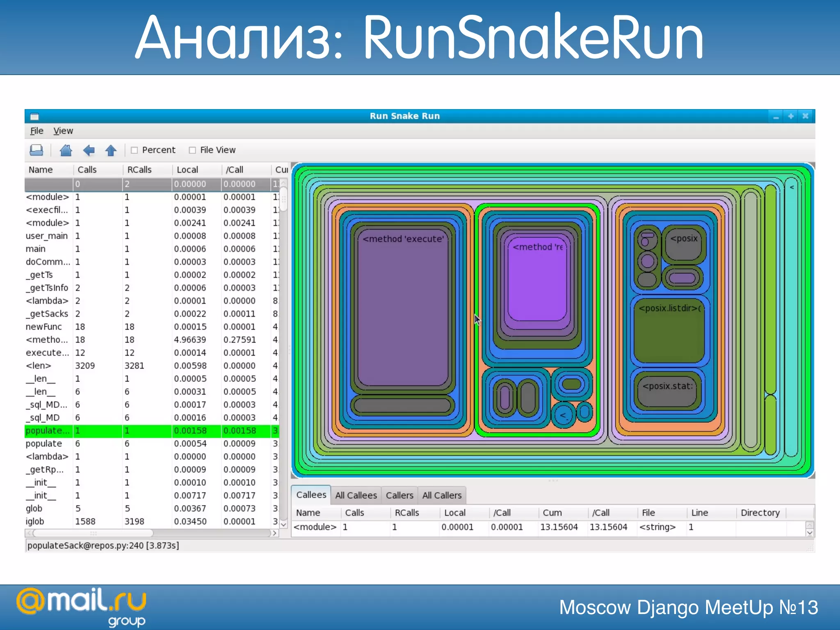Click the populateSack@repos.py:240 status bar text
The image size is (840, 630).
[x=103, y=546]
